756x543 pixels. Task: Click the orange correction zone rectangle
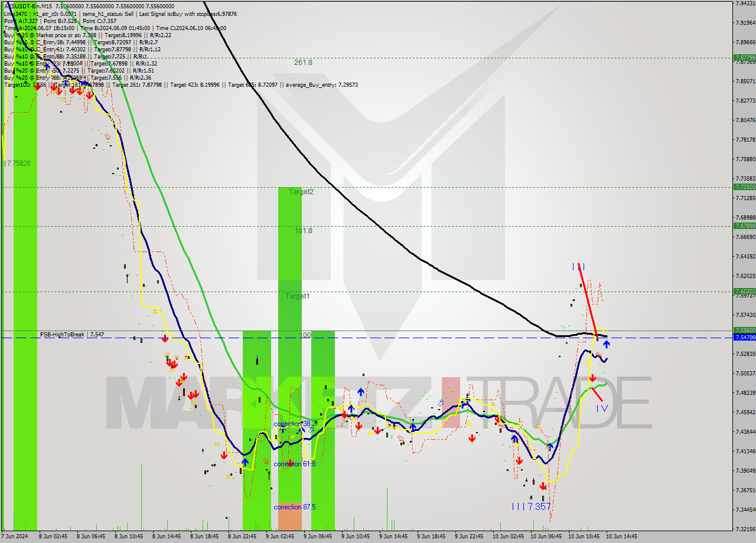[x=289, y=519]
